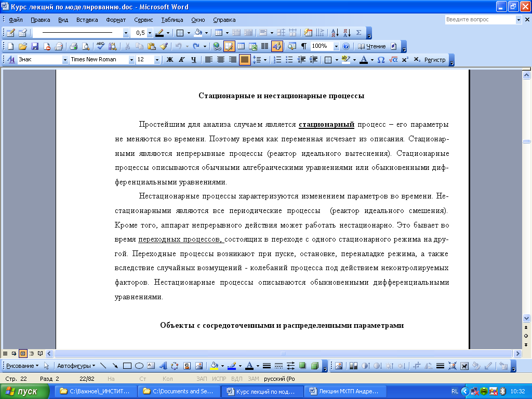Toggle Italic formatting (К)
This screenshot has height=399, width=532.
[181, 60]
